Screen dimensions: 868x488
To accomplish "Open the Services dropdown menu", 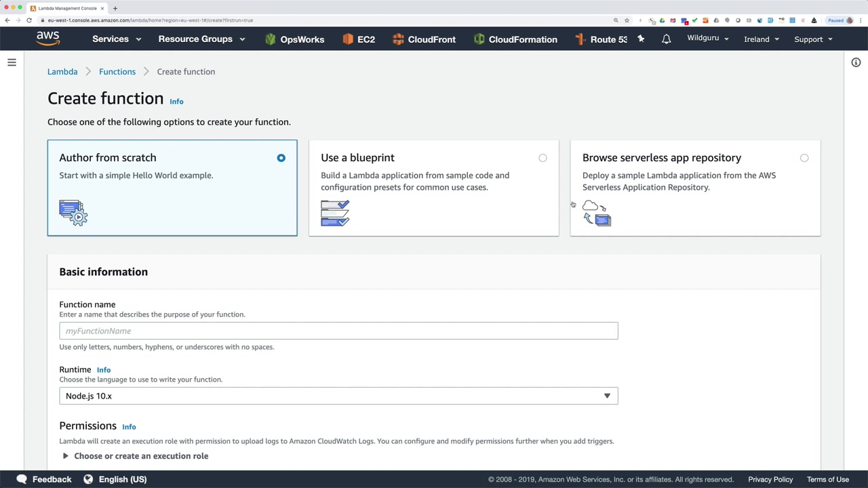I will 117,39.
